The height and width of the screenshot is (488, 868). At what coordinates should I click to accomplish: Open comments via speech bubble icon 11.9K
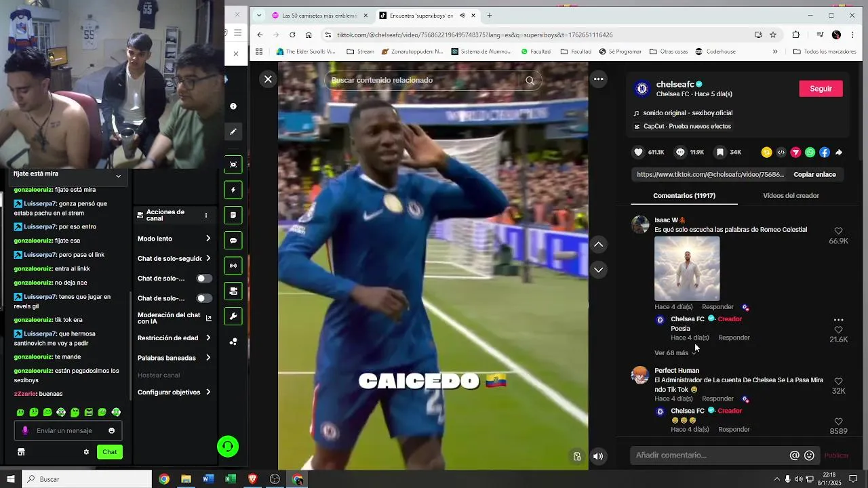[x=680, y=152]
